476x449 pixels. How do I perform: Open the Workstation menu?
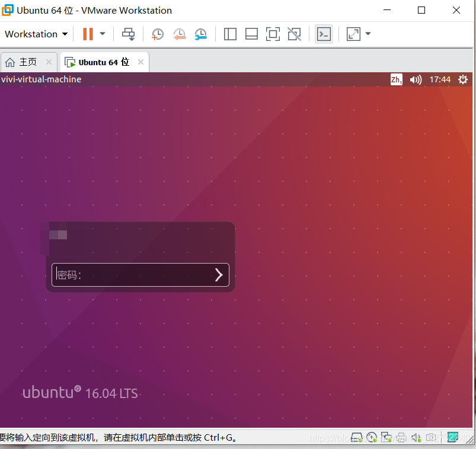pos(36,34)
